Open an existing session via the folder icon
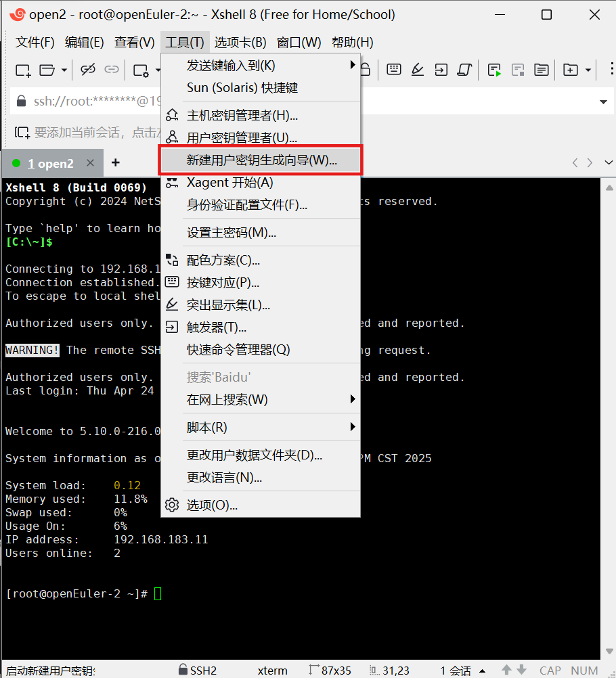 [46, 70]
